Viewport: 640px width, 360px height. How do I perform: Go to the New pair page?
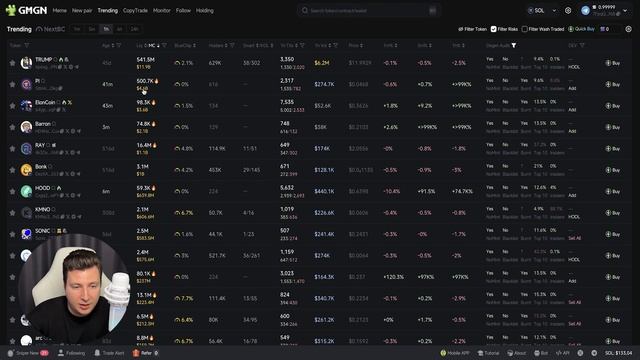pyautogui.click(x=82, y=11)
